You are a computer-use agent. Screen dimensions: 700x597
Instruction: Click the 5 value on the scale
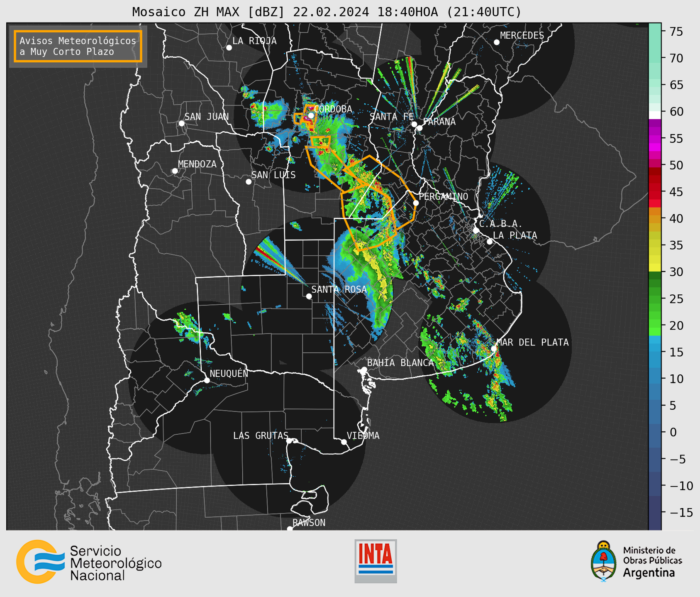673,406
